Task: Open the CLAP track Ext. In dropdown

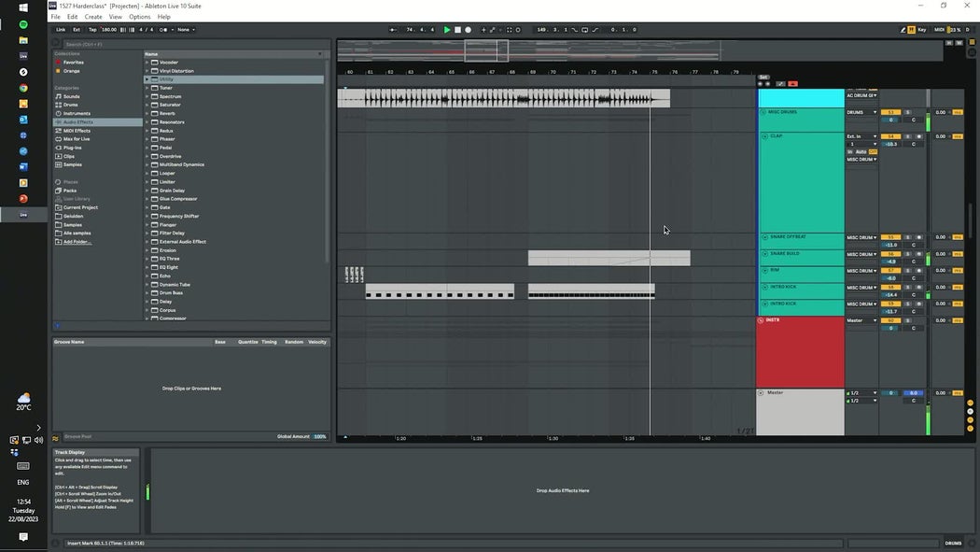Action: click(861, 136)
